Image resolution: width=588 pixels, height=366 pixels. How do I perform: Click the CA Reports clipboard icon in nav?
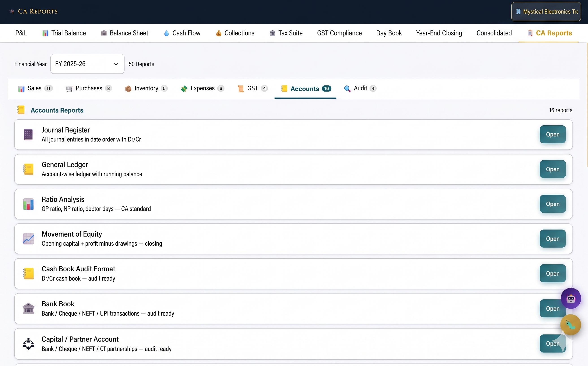(x=530, y=33)
